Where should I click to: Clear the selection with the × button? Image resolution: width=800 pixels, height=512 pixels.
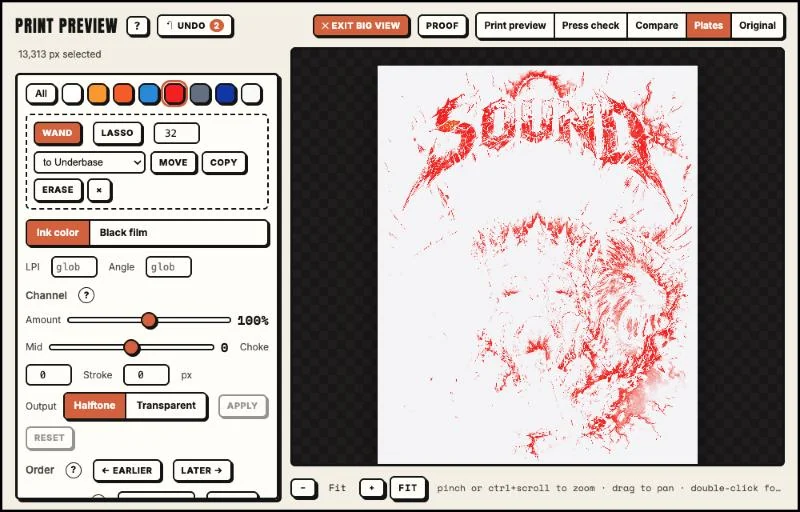(99, 190)
